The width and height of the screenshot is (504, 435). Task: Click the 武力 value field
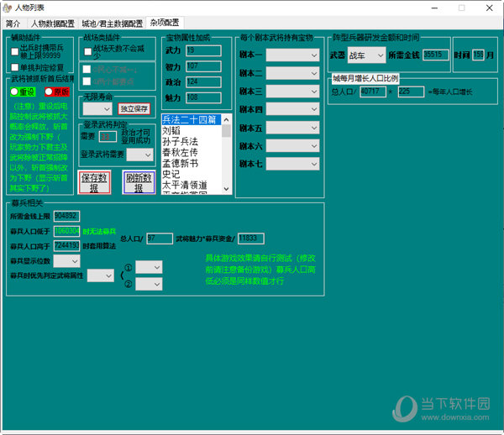coord(203,50)
